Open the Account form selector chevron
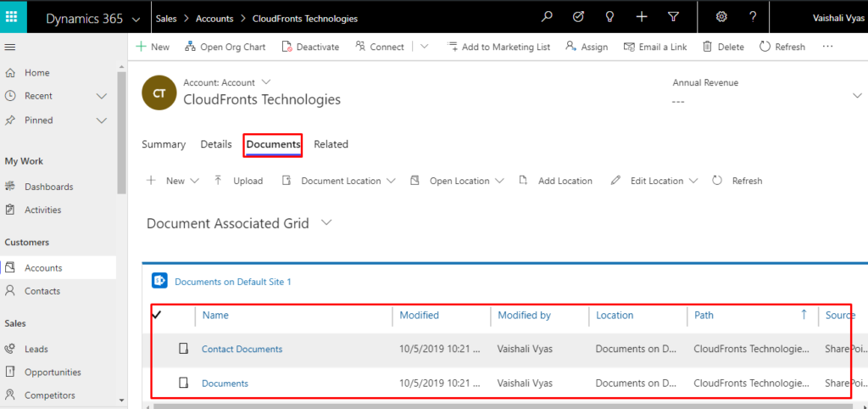The height and width of the screenshot is (409, 868). coord(265,82)
